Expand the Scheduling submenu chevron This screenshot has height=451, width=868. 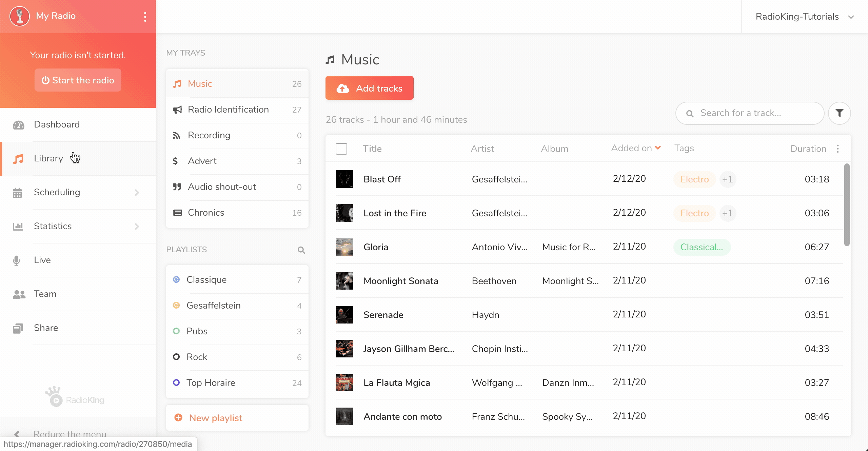(137, 193)
